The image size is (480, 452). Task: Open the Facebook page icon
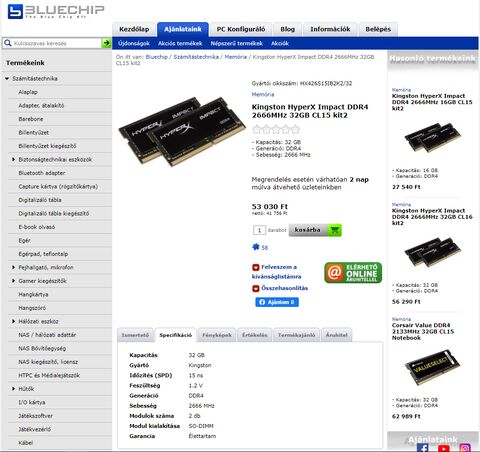coord(423,448)
